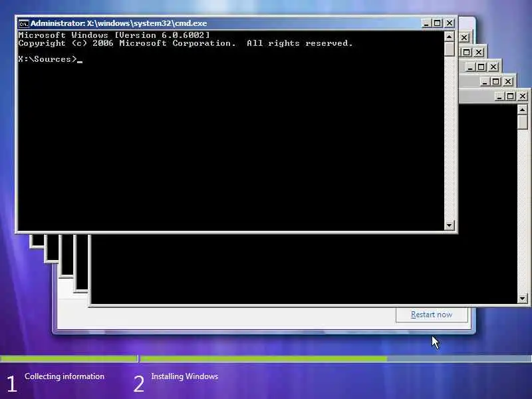
Task: Click the scrollbar thumb in the front cmd window
Action: click(450, 49)
